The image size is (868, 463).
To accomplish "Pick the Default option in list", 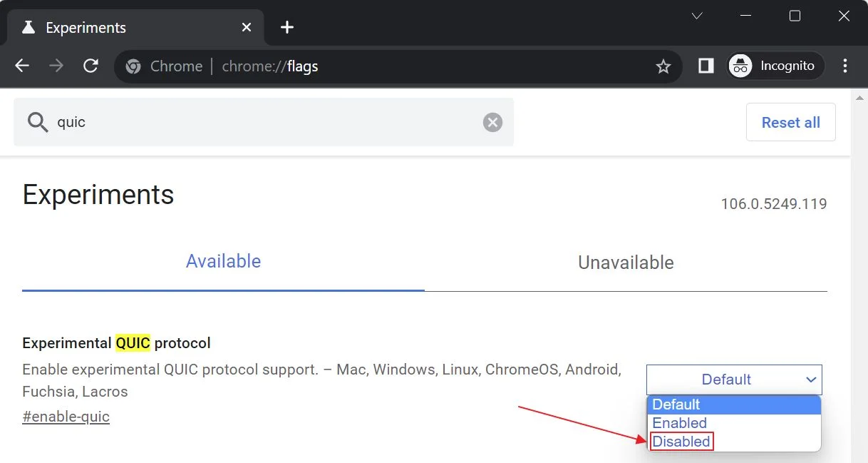I will (x=676, y=405).
